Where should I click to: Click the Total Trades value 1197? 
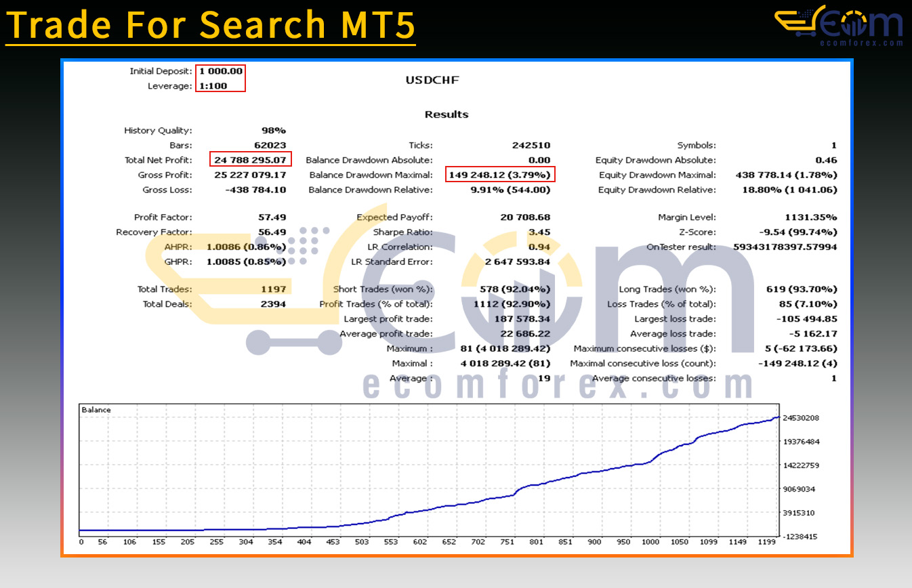pos(274,289)
